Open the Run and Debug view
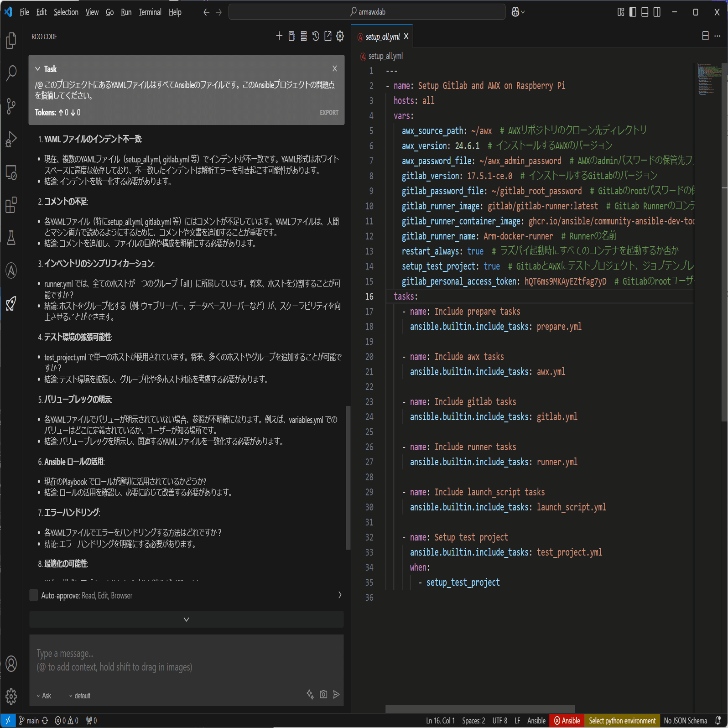The width and height of the screenshot is (728, 728). 11,139
